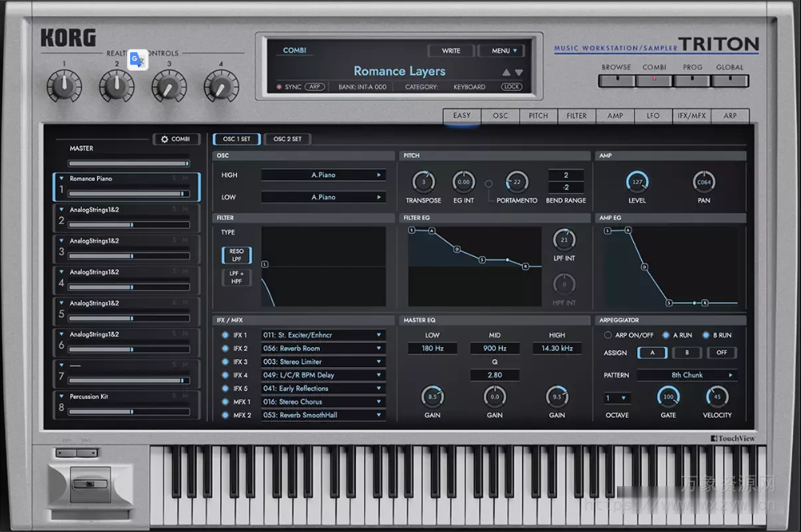Enable the A RUN arpeggiator toggle
801x532 pixels.
pos(664,335)
